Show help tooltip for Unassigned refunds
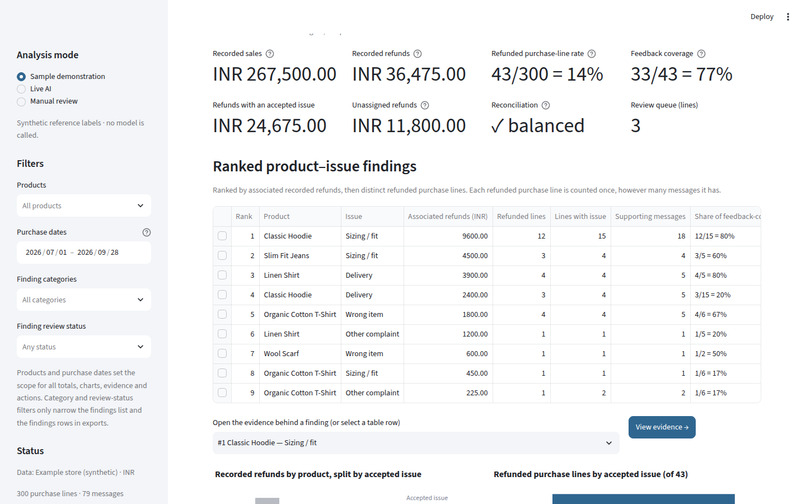 425,105
